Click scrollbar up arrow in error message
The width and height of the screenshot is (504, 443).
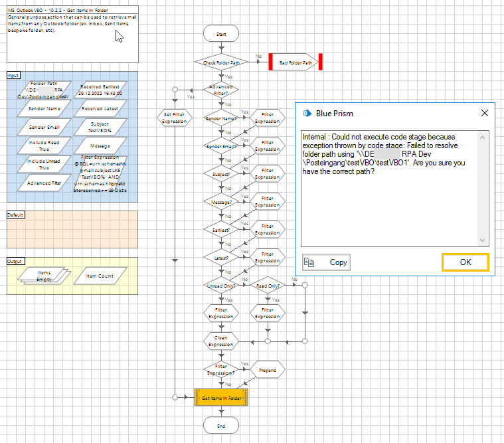pyautogui.click(x=482, y=137)
